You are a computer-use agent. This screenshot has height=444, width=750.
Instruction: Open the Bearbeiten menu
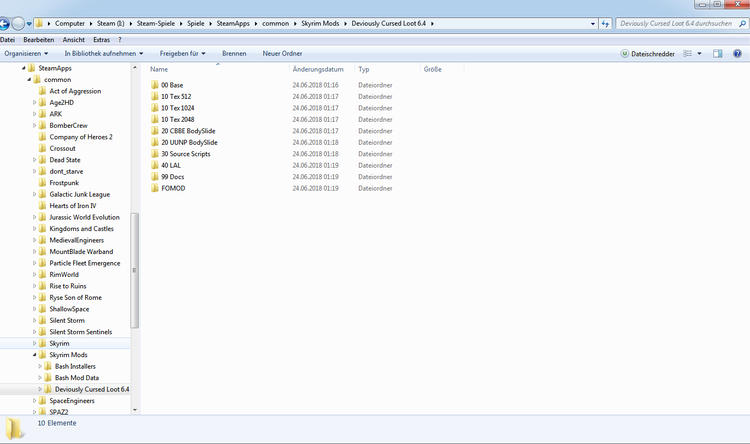point(39,40)
